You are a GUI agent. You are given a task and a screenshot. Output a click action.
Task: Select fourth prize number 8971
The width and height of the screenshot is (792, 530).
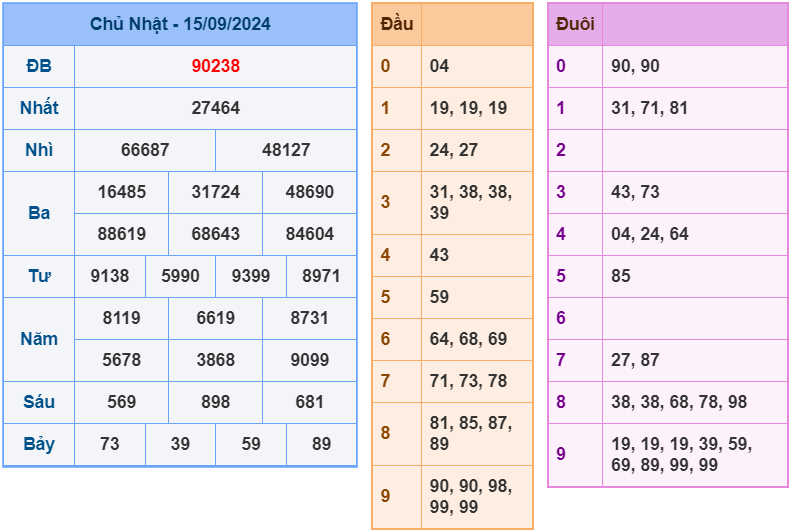321,276
